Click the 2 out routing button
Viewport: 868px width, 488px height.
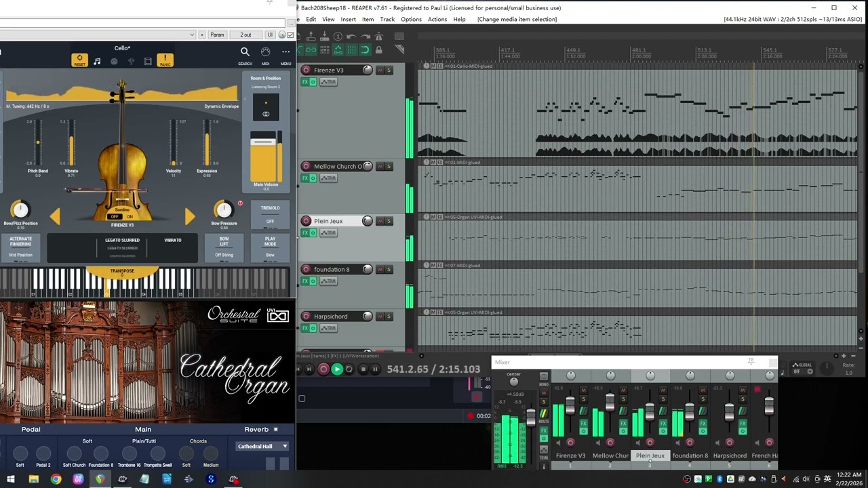(245, 35)
